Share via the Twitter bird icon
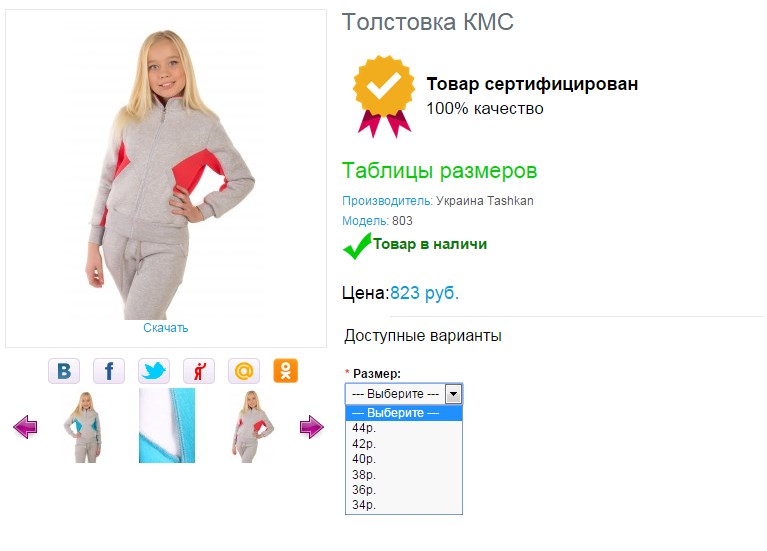The height and width of the screenshot is (551, 767). click(x=154, y=371)
